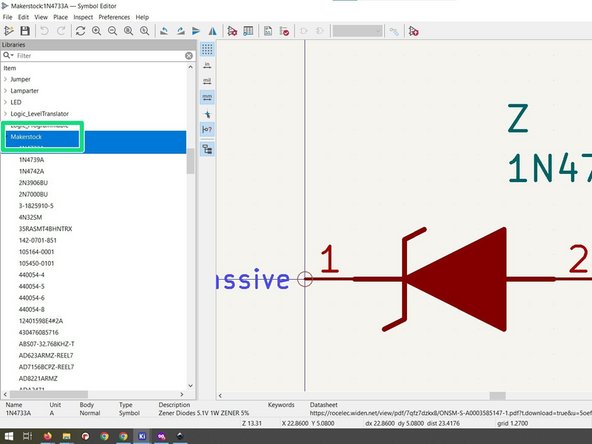Expand the LED library
Screen dimensions: 592x444
pyautogui.click(x=5, y=102)
